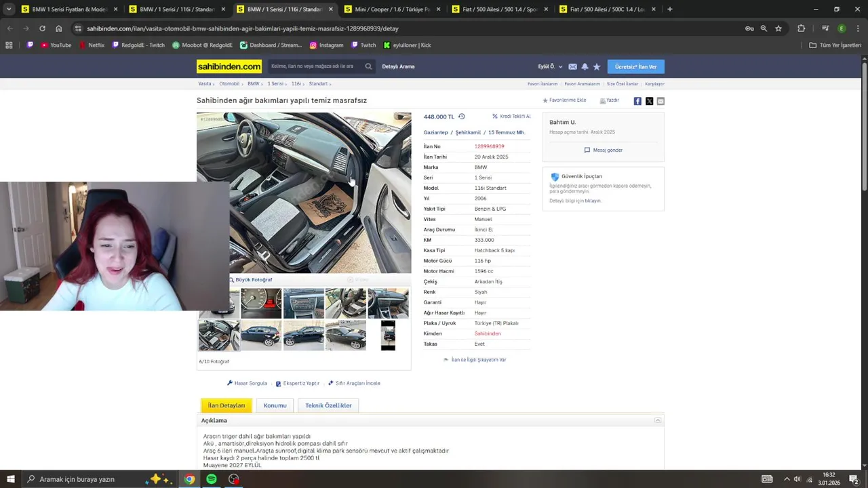The image size is (868, 488).
Task: Open the Eylül Ö. account dropdown
Action: (550, 66)
